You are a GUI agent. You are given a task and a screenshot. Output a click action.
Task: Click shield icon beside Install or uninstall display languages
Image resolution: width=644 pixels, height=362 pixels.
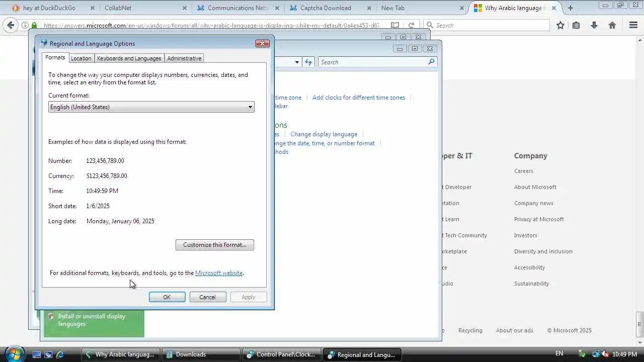tap(50, 317)
